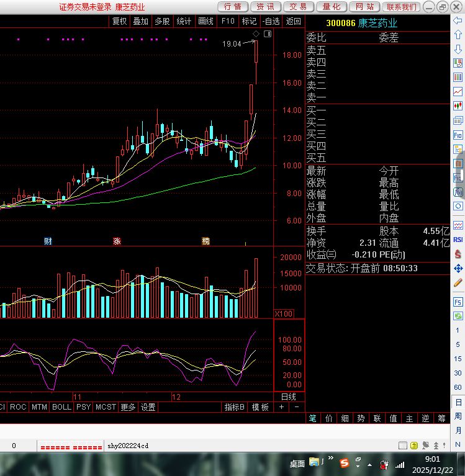Open the FS sidebar icon
465x476 pixels.
tap(458, 302)
